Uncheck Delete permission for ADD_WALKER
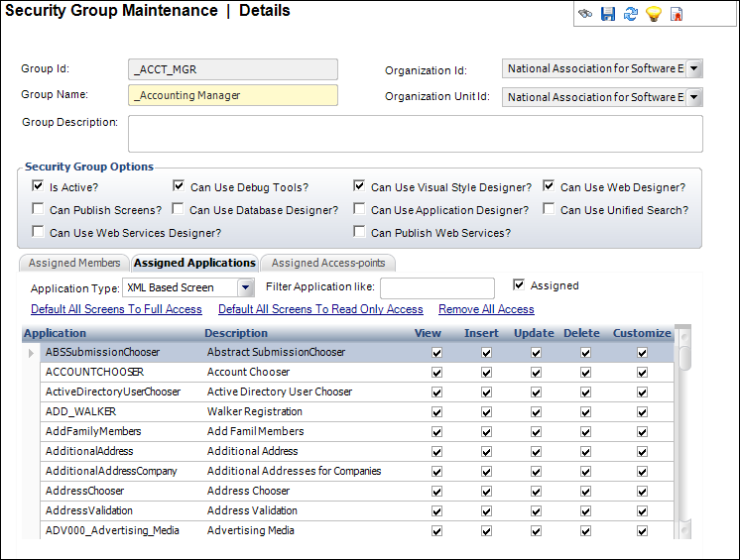Image resolution: width=740 pixels, height=560 pixels. [585, 411]
